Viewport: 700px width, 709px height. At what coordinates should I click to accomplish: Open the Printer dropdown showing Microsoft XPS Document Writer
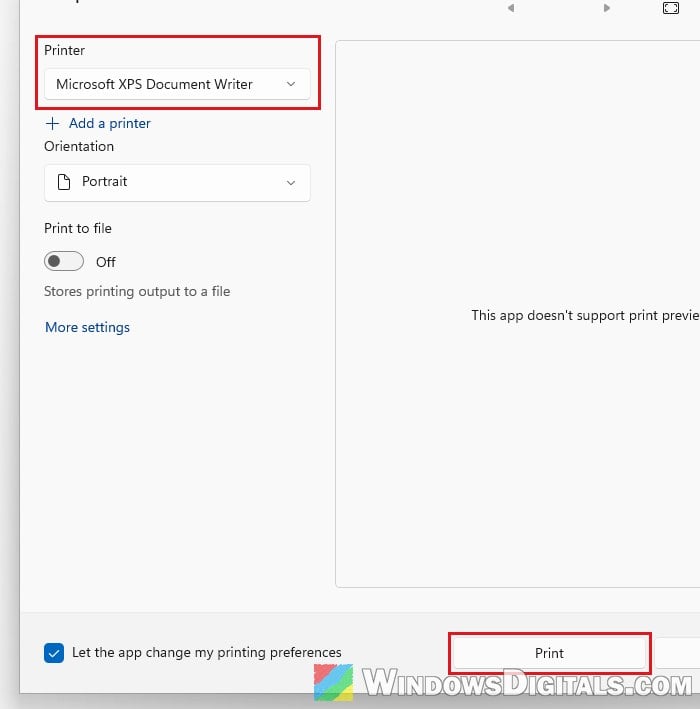(x=177, y=84)
